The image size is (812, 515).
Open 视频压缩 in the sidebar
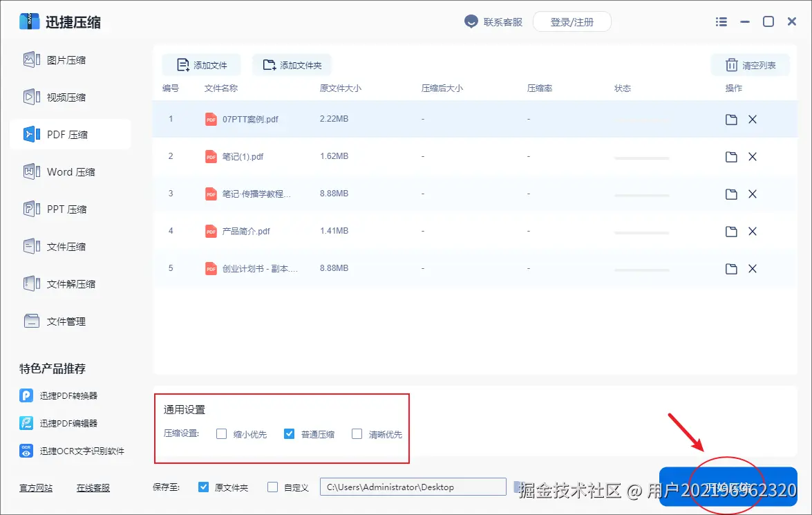55,97
